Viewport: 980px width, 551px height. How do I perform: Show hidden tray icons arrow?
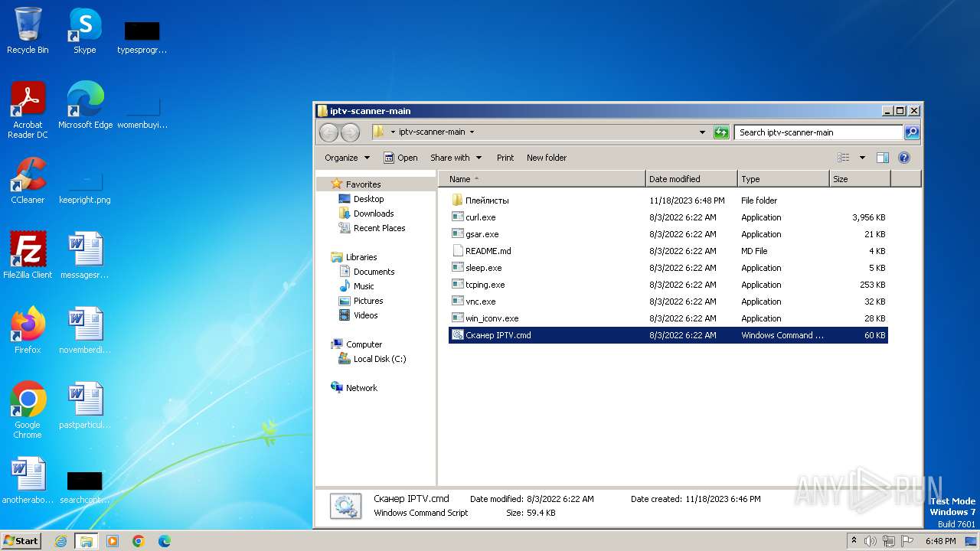854,541
